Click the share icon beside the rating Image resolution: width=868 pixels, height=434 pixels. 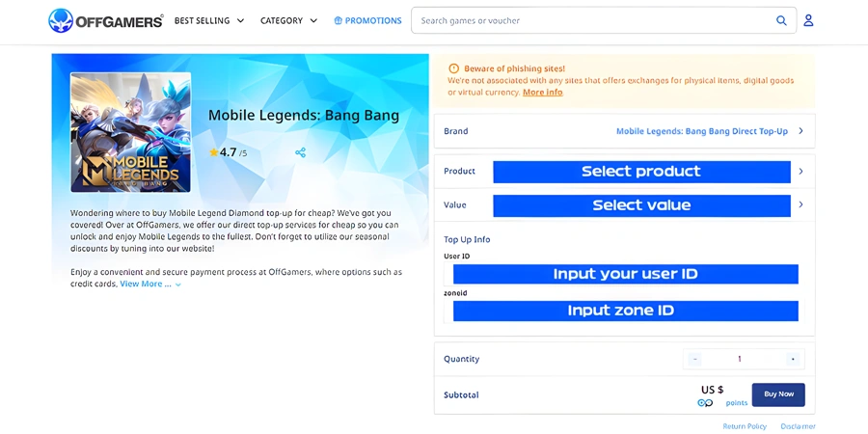click(300, 152)
